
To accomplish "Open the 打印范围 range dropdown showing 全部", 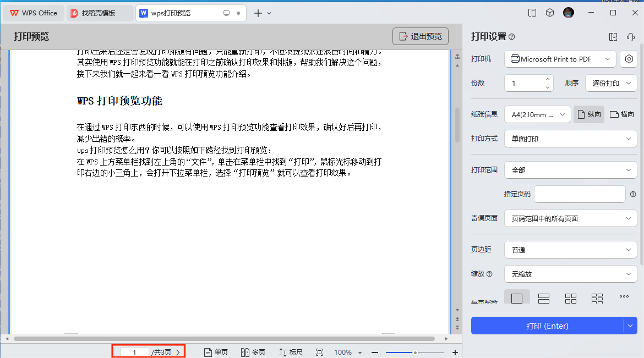I will (x=570, y=170).
